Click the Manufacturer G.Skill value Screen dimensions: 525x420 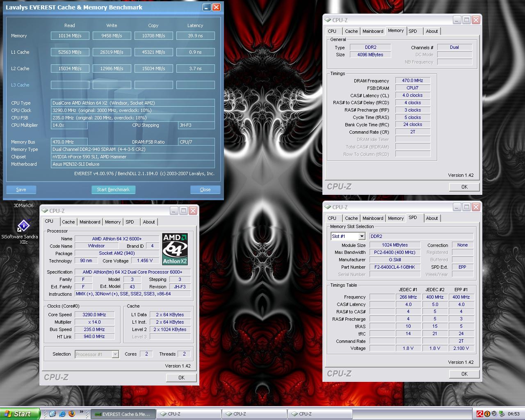pos(395,260)
